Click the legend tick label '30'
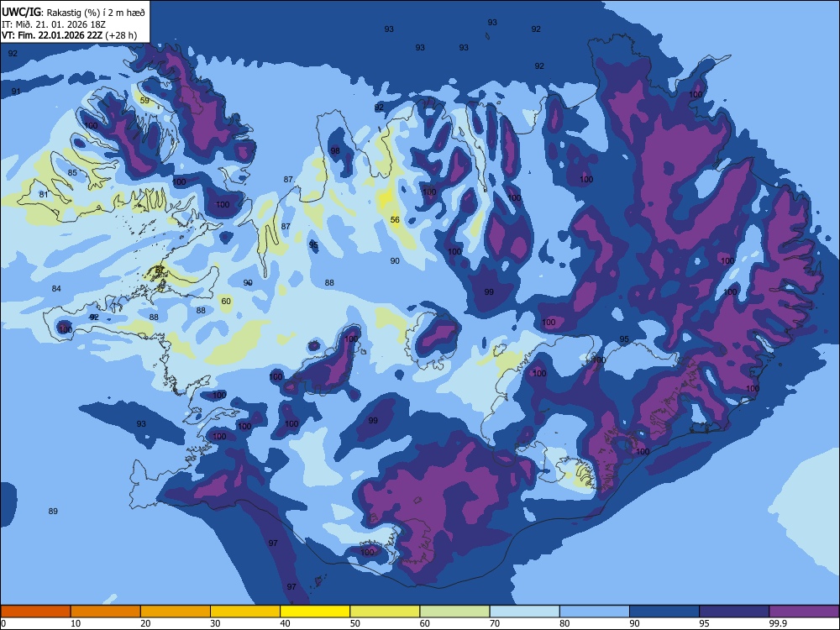Image resolution: width=840 pixels, height=630 pixels. (215, 623)
